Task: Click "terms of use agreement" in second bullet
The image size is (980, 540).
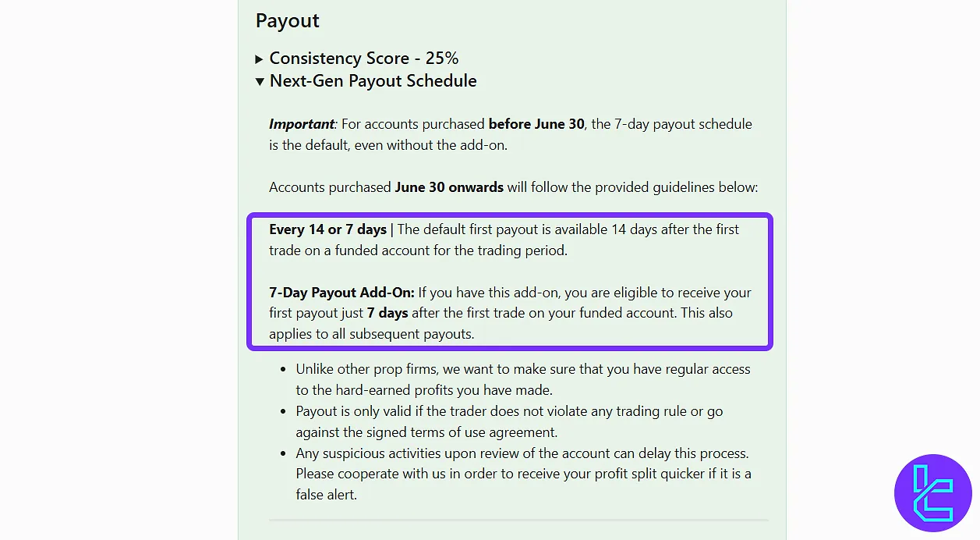Action: tap(490, 432)
